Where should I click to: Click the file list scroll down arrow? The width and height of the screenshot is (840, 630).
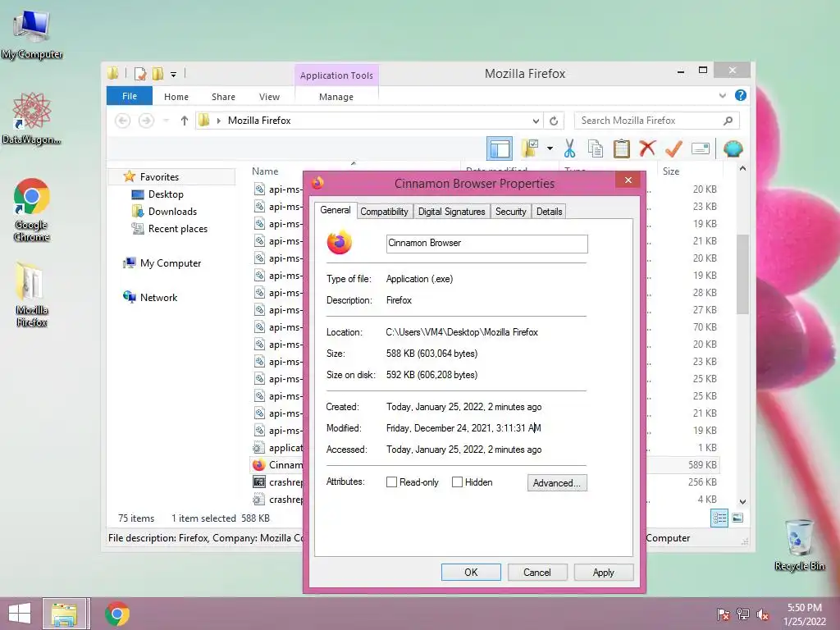point(742,502)
